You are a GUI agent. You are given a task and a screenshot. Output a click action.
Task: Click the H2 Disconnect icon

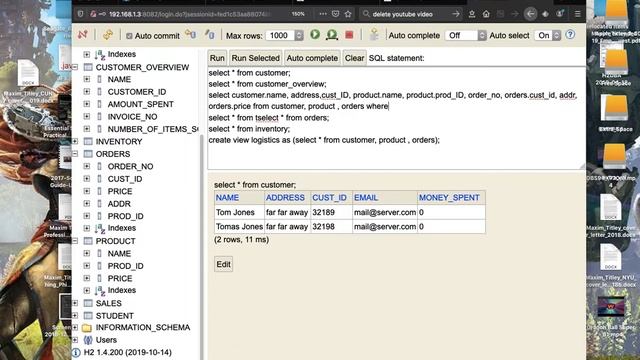[x=82, y=35]
